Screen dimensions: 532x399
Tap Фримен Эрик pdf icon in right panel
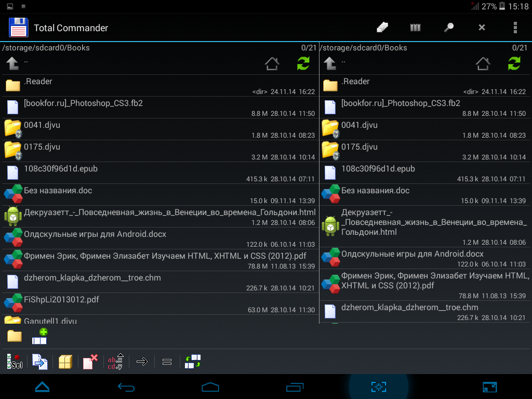(330, 284)
